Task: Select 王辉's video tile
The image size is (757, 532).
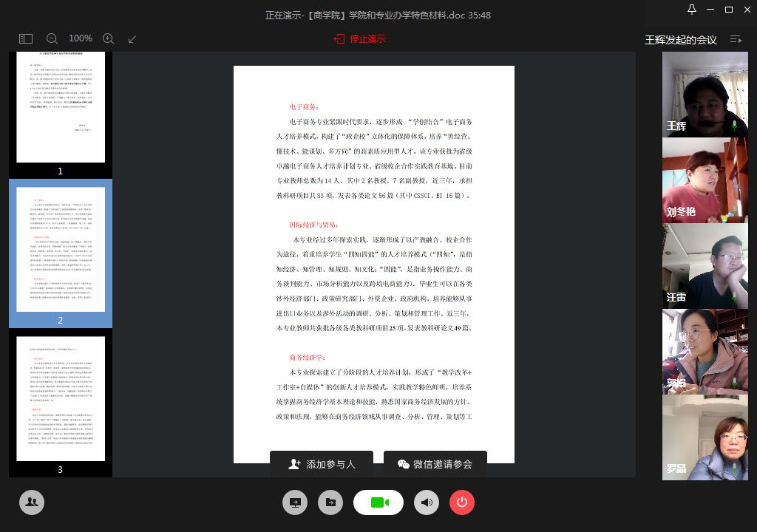Action: click(x=705, y=95)
